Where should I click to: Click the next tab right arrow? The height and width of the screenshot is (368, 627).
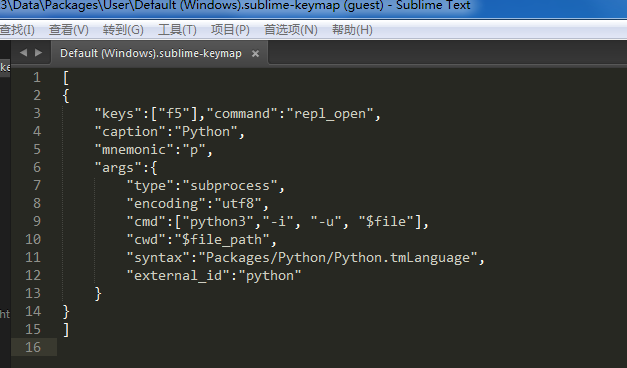[x=38, y=52]
